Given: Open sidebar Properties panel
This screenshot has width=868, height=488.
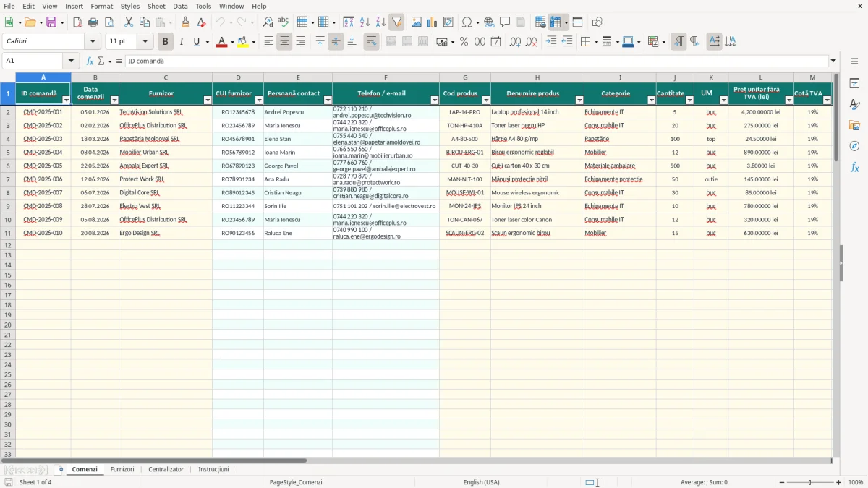Looking at the screenshot, I should click(854, 83).
